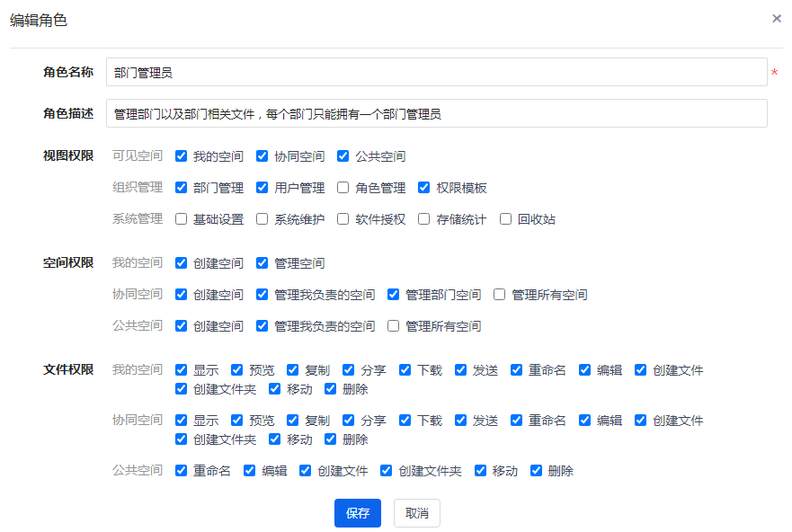Uncheck 显示 in 协同空间 file permissions

pyautogui.click(x=181, y=420)
